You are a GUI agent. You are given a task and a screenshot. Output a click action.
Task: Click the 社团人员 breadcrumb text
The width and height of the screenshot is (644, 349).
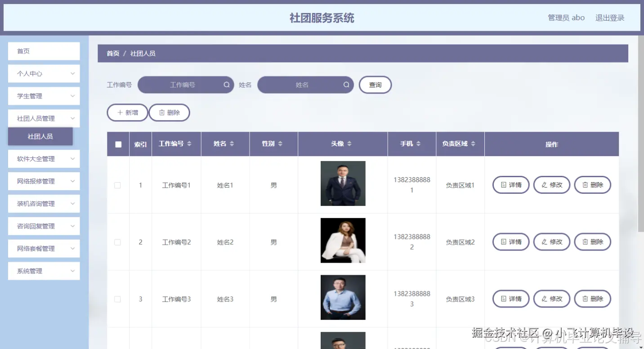(143, 54)
